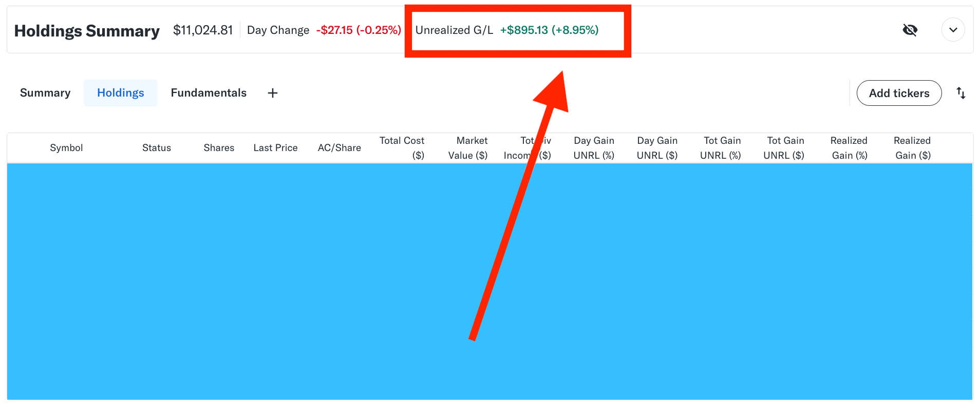
Task: Click the Status column header
Action: 157,148
